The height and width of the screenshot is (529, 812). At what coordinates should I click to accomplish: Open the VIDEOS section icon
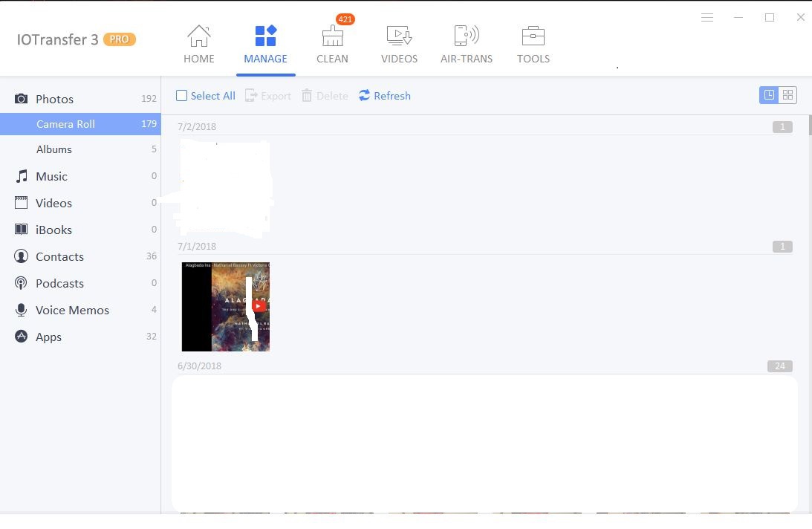click(x=399, y=36)
